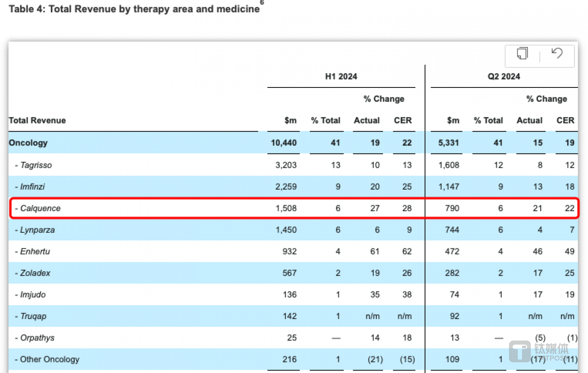Select the Imjudo row name
The height and width of the screenshot is (373, 588).
point(33,295)
